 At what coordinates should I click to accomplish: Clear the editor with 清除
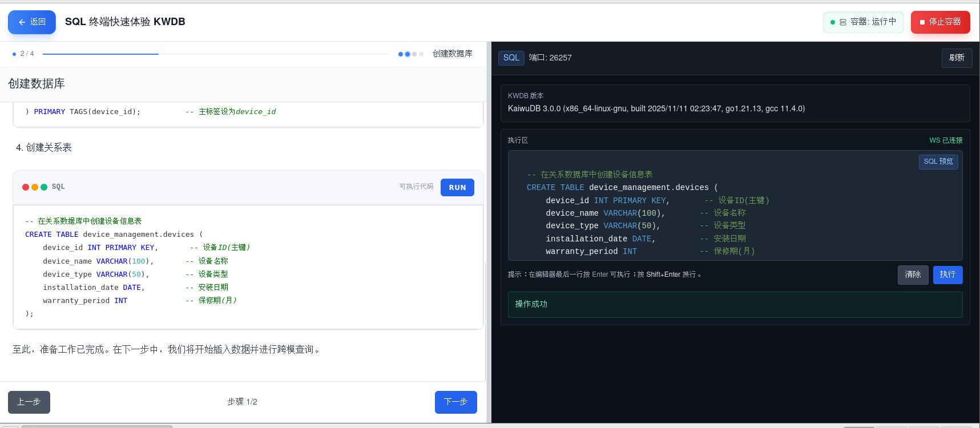[x=913, y=274]
